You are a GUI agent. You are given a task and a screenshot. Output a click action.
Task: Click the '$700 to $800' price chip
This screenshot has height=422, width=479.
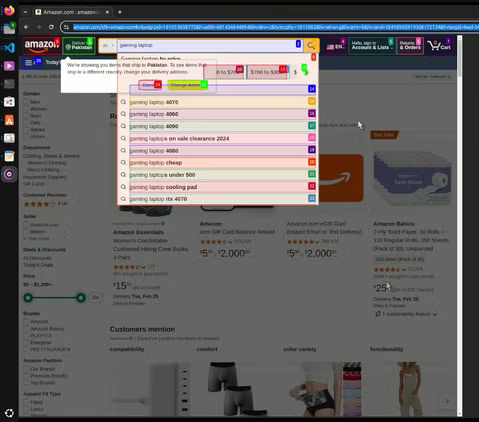(267, 72)
